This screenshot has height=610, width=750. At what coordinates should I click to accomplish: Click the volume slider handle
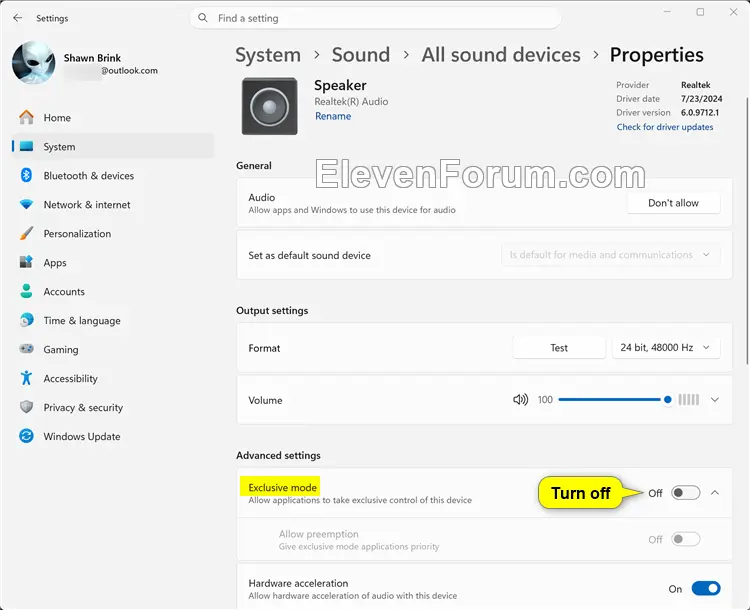[x=668, y=399]
